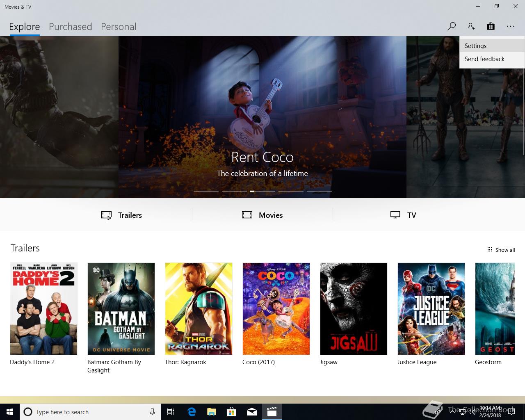525x420 pixels.
Task: Open the Personal tab
Action: (119, 27)
